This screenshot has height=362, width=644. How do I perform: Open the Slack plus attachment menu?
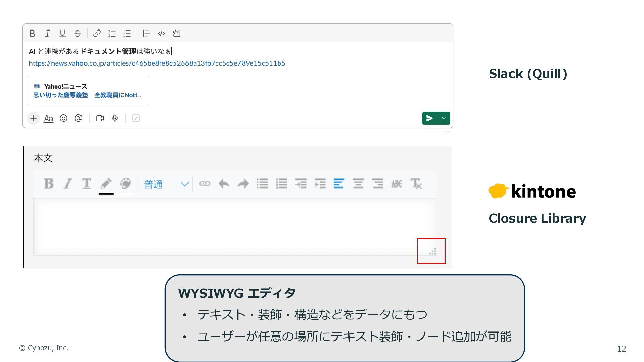33,118
